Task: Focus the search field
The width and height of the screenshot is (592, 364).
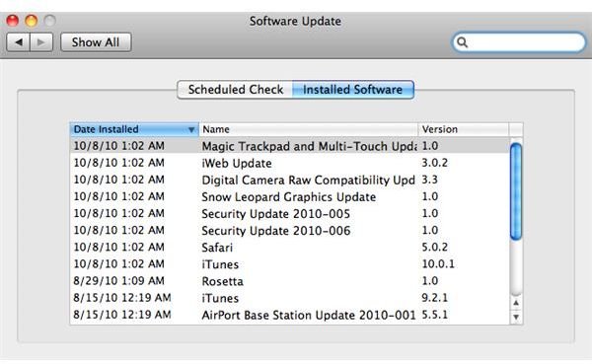Action: [x=519, y=41]
